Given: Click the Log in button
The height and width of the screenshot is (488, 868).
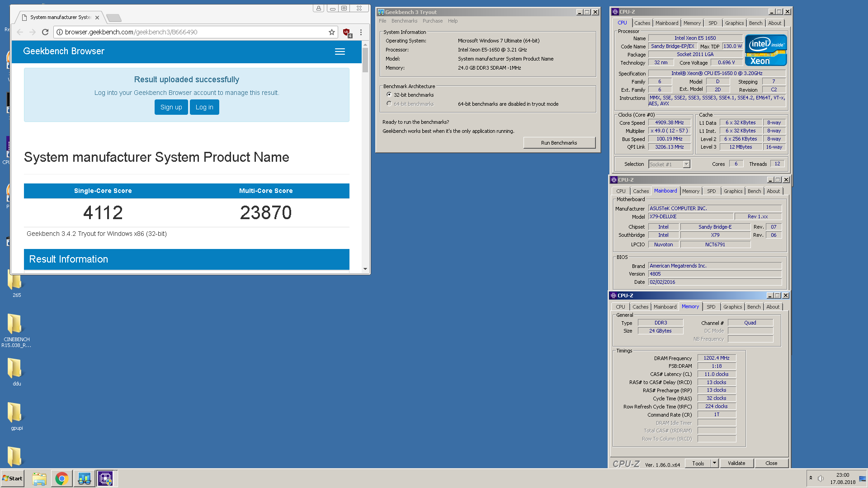Looking at the screenshot, I should pyautogui.click(x=204, y=107).
